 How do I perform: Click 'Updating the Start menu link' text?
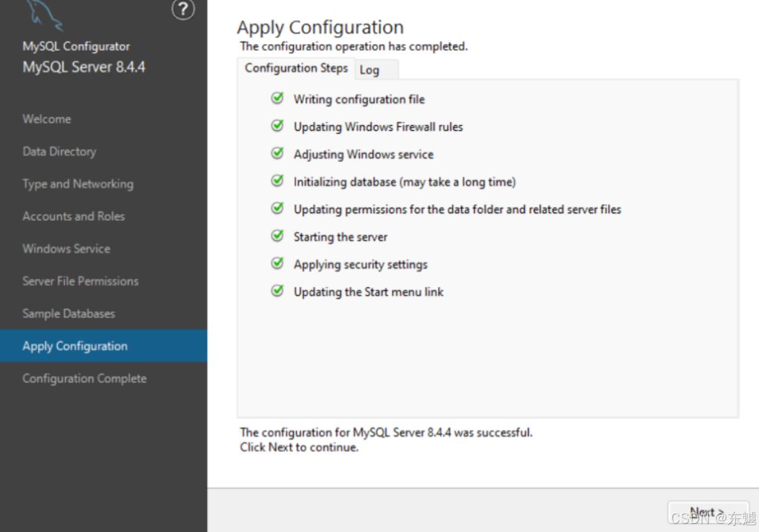(368, 292)
